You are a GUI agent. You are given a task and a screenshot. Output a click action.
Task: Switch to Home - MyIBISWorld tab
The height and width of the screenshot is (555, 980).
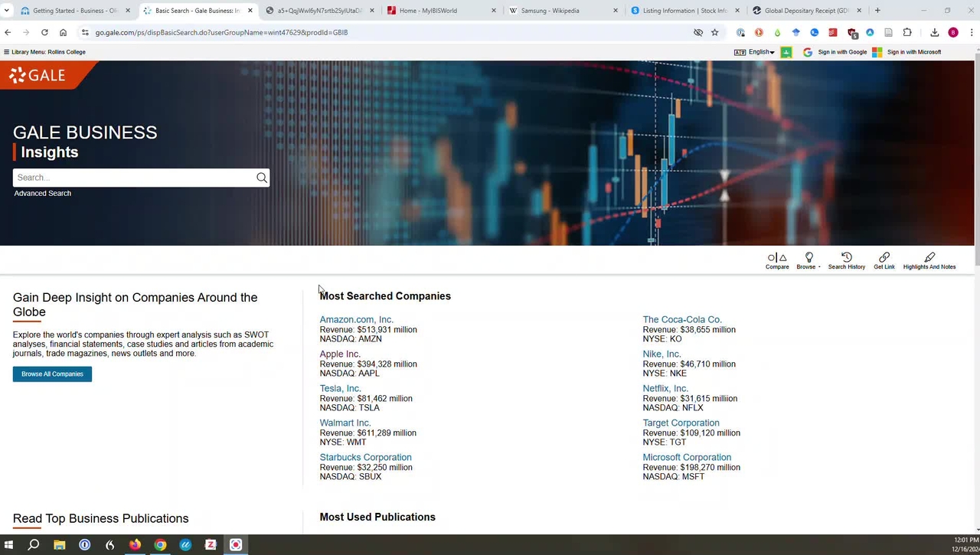(441, 11)
